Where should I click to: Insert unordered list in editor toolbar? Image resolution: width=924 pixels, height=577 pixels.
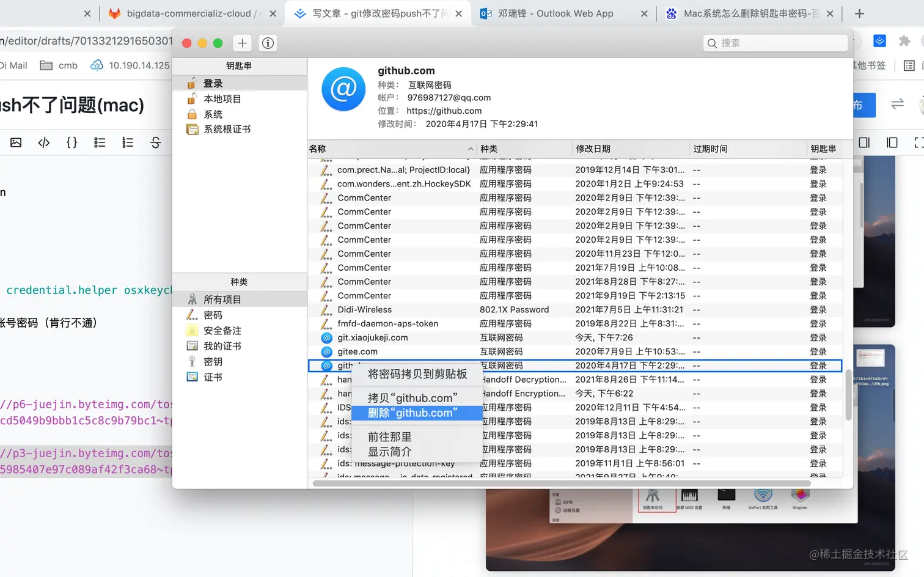[100, 142]
